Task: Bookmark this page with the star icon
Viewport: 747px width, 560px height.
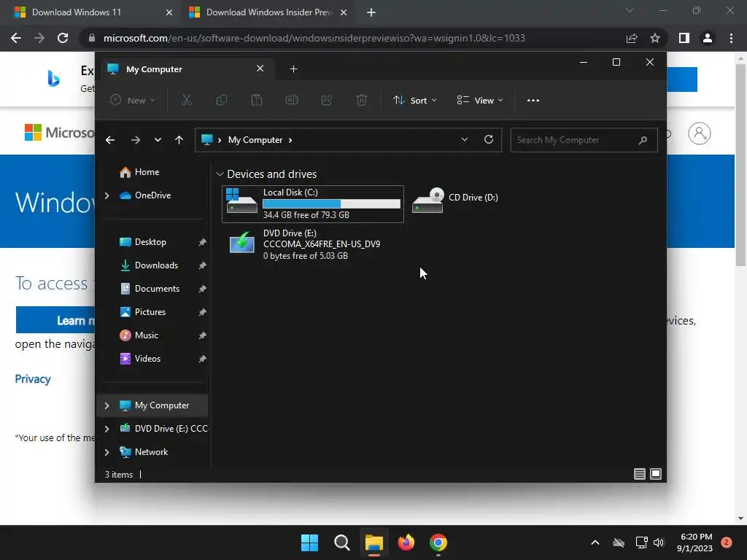Action: [x=655, y=38]
